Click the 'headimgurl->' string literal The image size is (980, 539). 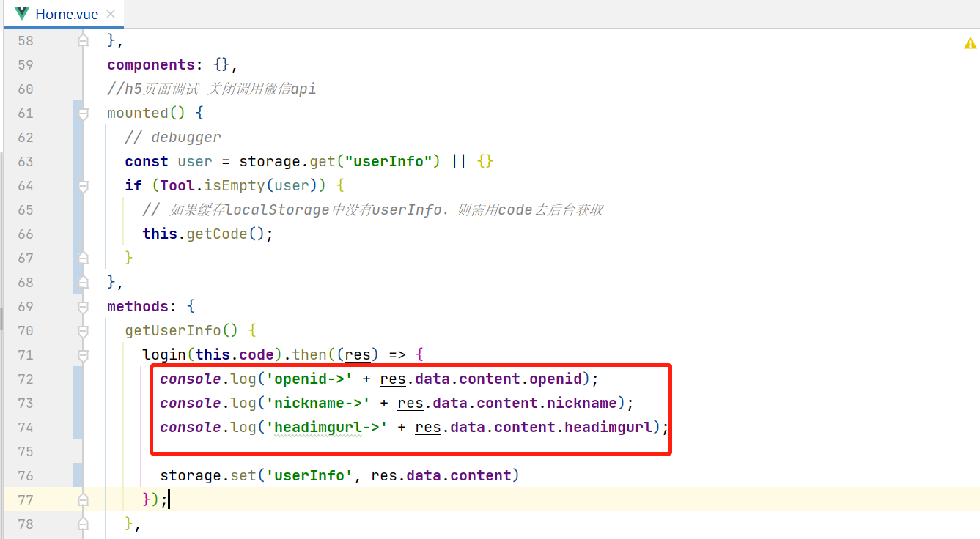328,427
